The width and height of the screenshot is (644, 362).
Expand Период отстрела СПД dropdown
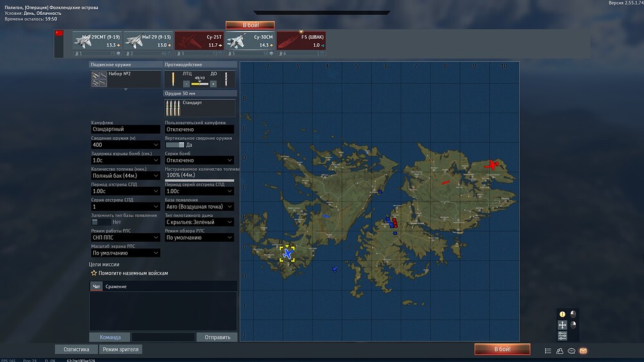coord(126,191)
